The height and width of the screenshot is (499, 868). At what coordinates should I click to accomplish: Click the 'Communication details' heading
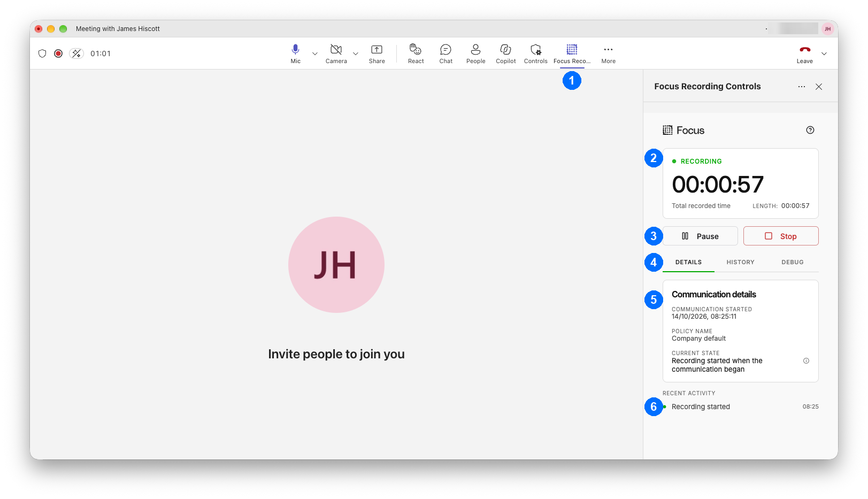(x=713, y=295)
